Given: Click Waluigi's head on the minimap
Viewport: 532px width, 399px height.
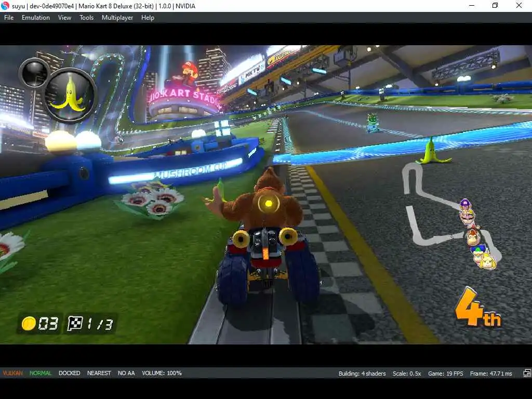Looking at the screenshot, I should pos(465,205).
